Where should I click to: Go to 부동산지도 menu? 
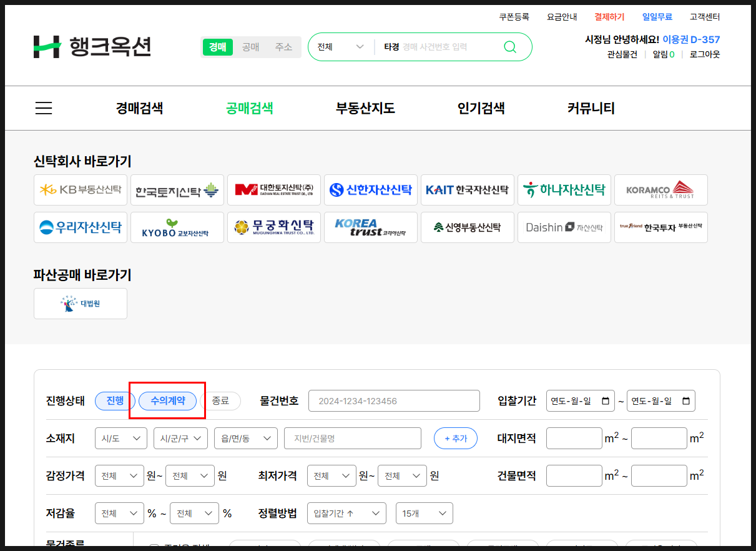[x=365, y=108]
